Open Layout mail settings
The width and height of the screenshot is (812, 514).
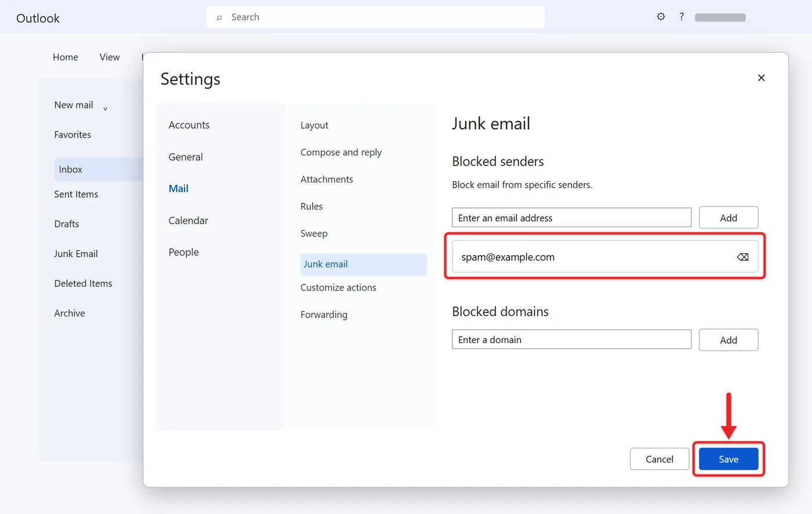click(314, 125)
